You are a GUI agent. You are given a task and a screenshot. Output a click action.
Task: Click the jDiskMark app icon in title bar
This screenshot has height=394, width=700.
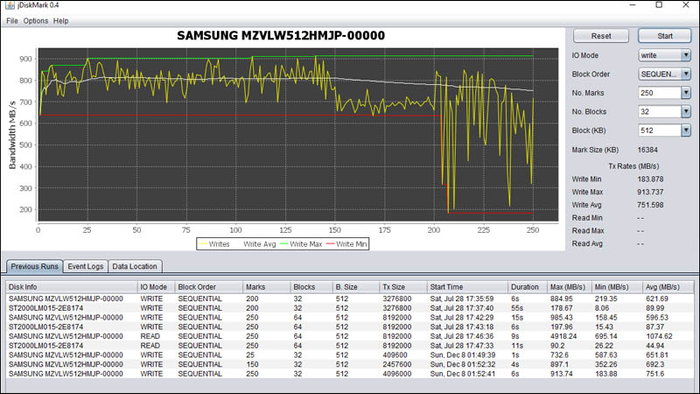[x=9, y=5]
